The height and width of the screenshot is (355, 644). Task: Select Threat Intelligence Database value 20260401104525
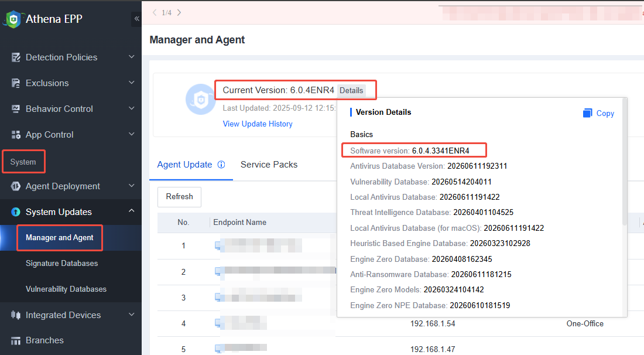point(484,213)
